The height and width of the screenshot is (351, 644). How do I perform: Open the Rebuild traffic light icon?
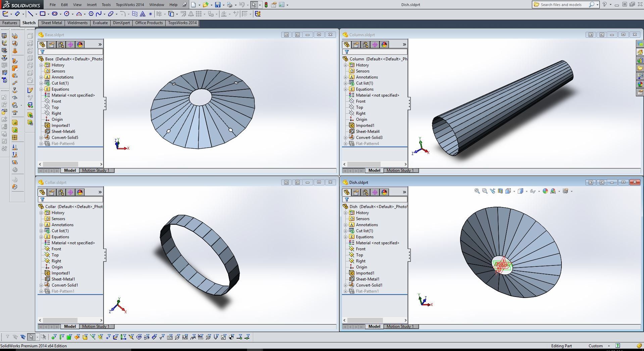pyautogui.click(x=266, y=5)
